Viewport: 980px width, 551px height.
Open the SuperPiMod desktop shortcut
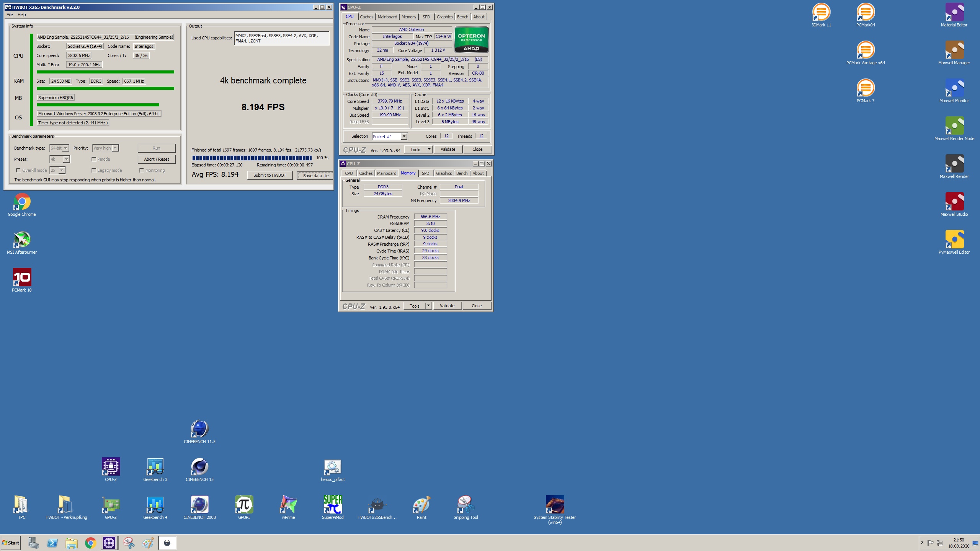coord(333,508)
